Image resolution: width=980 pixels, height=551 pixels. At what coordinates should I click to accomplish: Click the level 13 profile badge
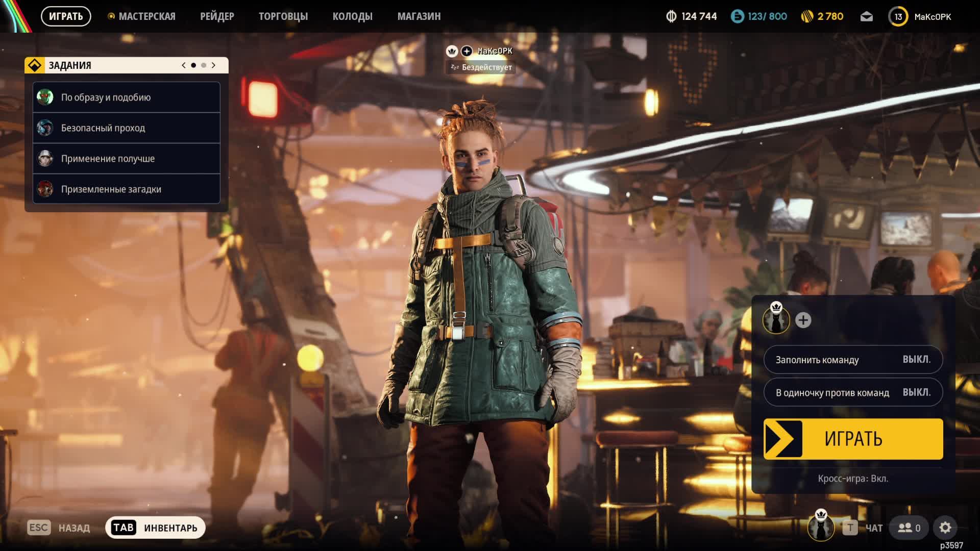point(898,17)
